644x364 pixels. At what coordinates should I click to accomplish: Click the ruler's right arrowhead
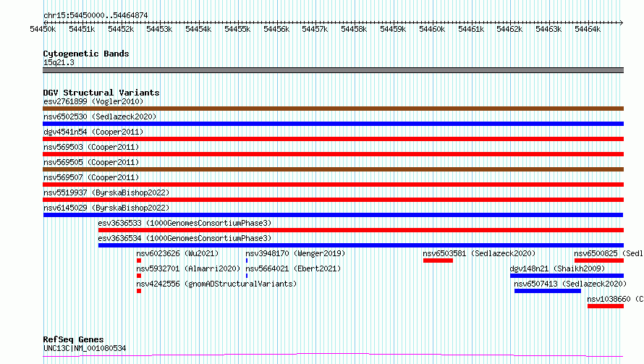[x=622, y=22]
